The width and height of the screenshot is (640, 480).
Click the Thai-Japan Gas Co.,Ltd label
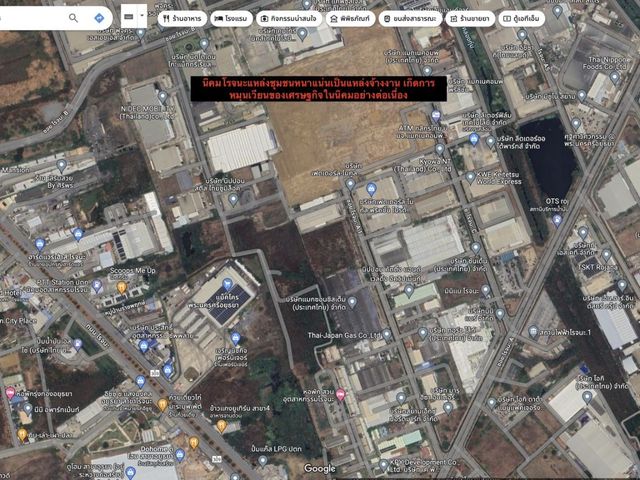(344, 336)
